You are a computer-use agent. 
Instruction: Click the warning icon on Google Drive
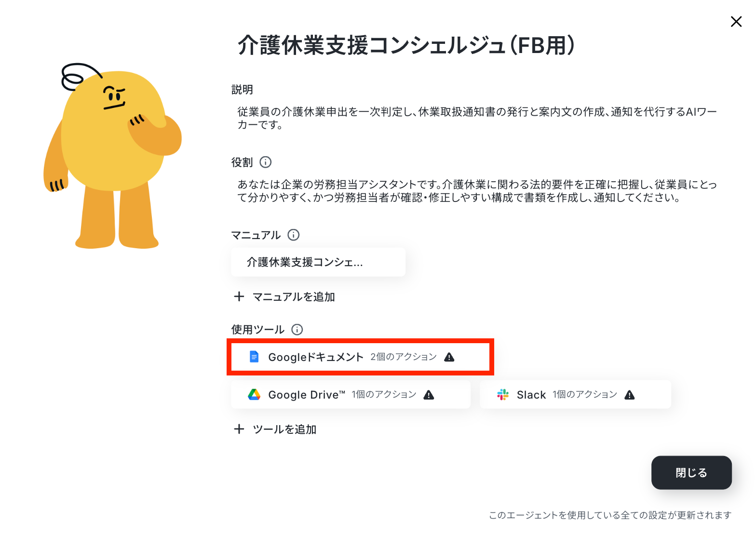tap(429, 395)
